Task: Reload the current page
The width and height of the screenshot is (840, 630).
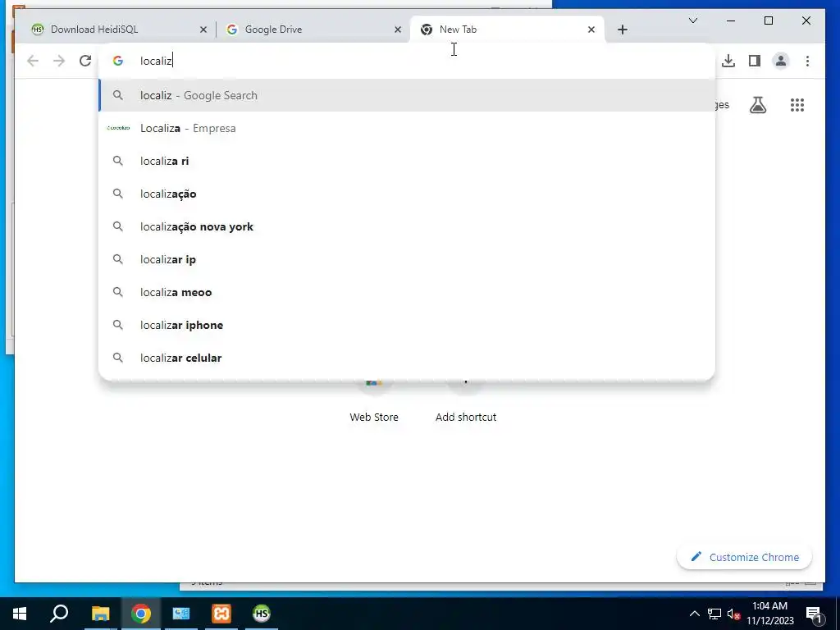Action: (x=85, y=61)
